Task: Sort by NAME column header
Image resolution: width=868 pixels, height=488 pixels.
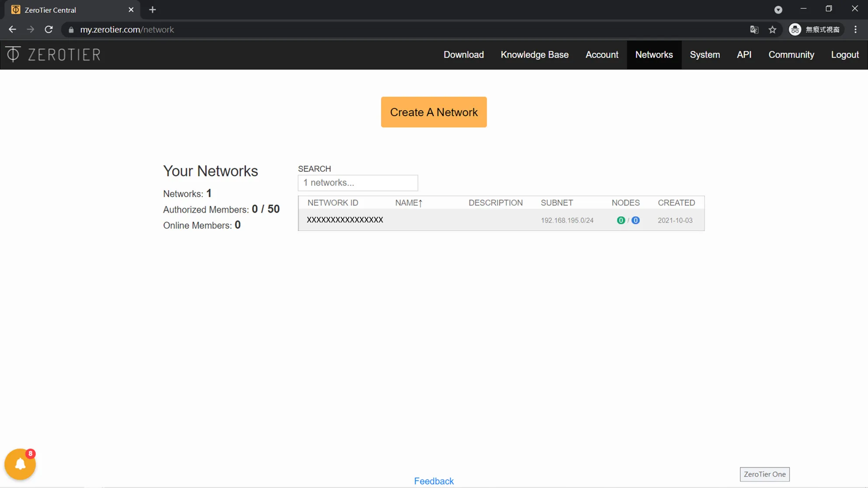Action: pyautogui.click(x=408, y=203)
